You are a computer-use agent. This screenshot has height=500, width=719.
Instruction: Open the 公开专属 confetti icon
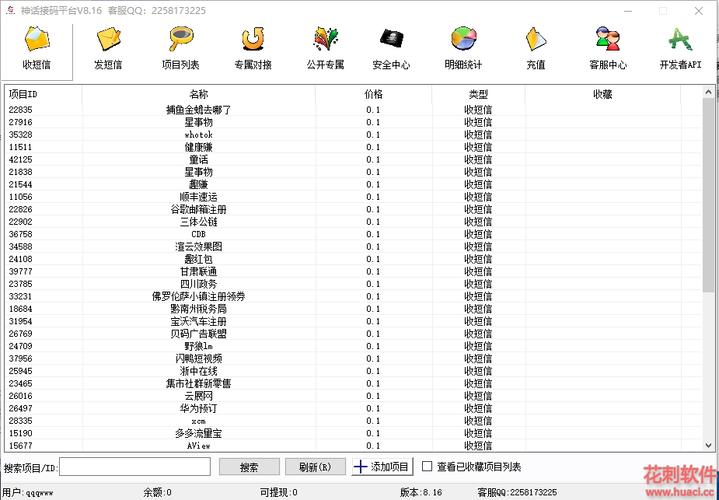pyautogui.click(x=326, y=39)
